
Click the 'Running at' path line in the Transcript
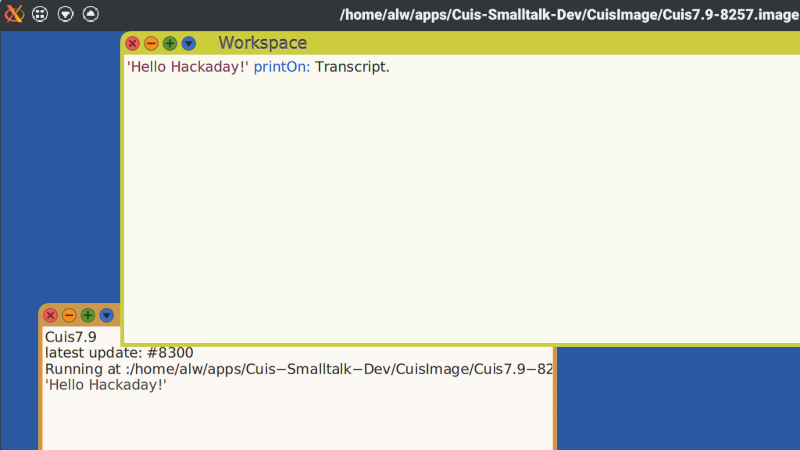coord(298,369)
